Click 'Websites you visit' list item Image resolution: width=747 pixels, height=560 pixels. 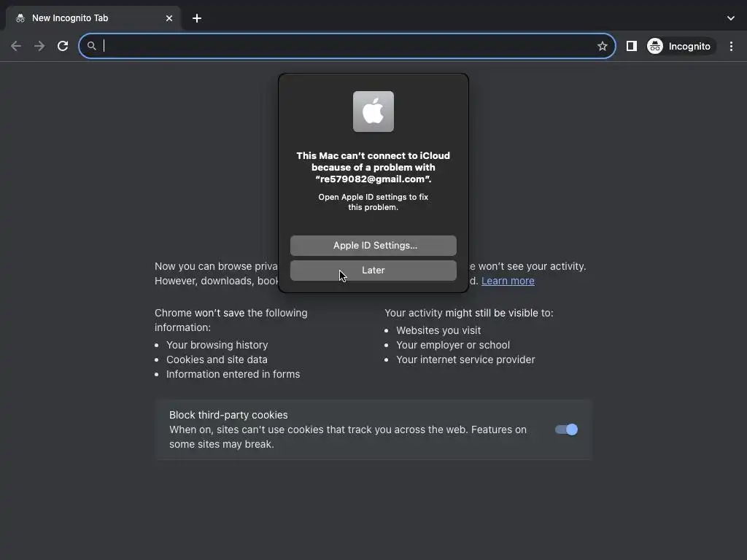(438, 330)
